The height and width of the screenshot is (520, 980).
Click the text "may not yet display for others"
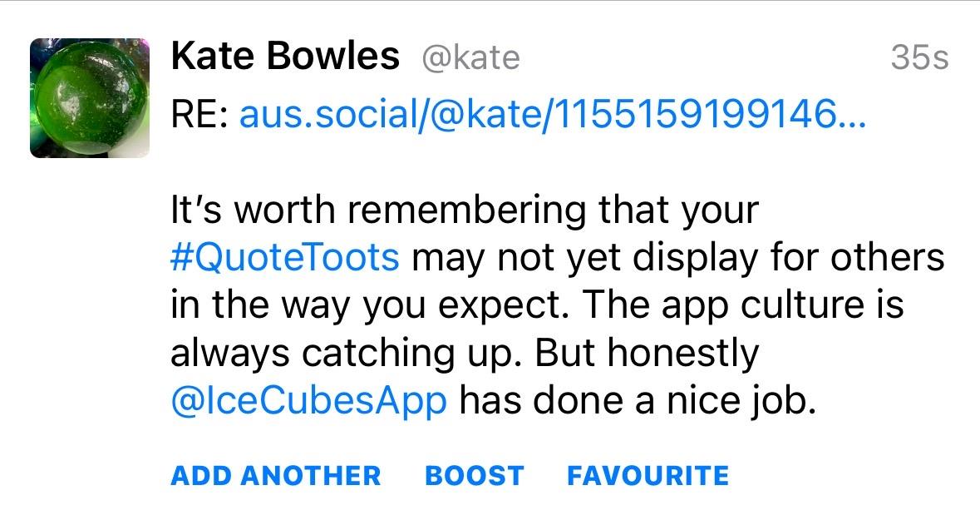pyautogui.click(x=678, y=257)
